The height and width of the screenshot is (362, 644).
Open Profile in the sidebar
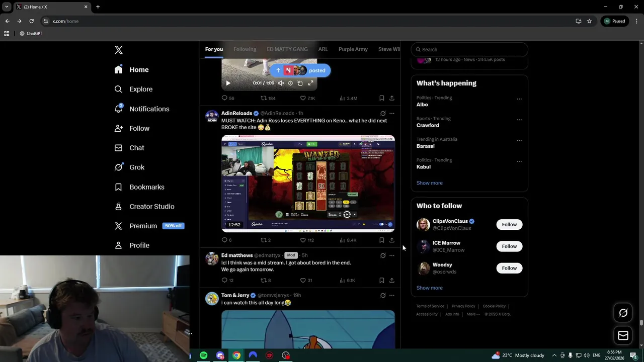132,245
